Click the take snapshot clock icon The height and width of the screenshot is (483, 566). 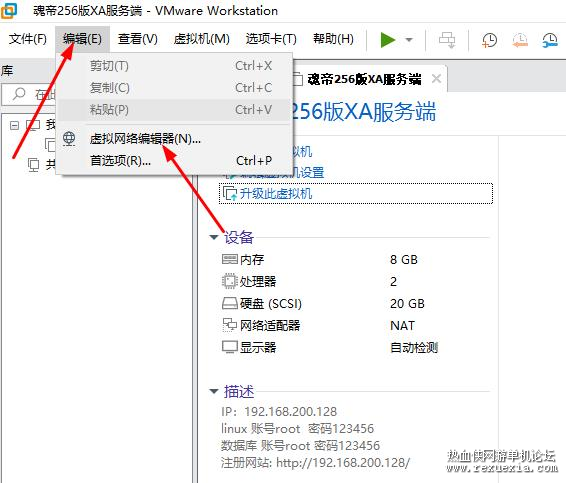[489, 40]
